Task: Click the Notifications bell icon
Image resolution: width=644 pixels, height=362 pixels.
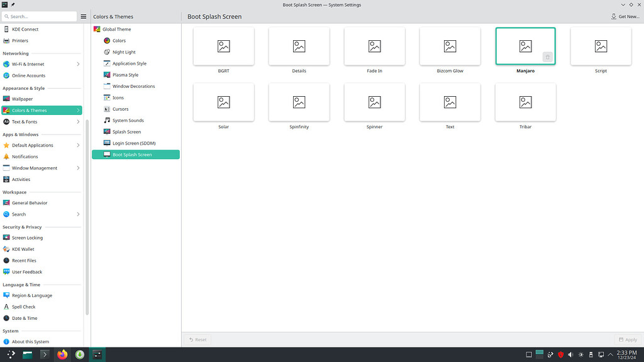Action: point(6,156)
